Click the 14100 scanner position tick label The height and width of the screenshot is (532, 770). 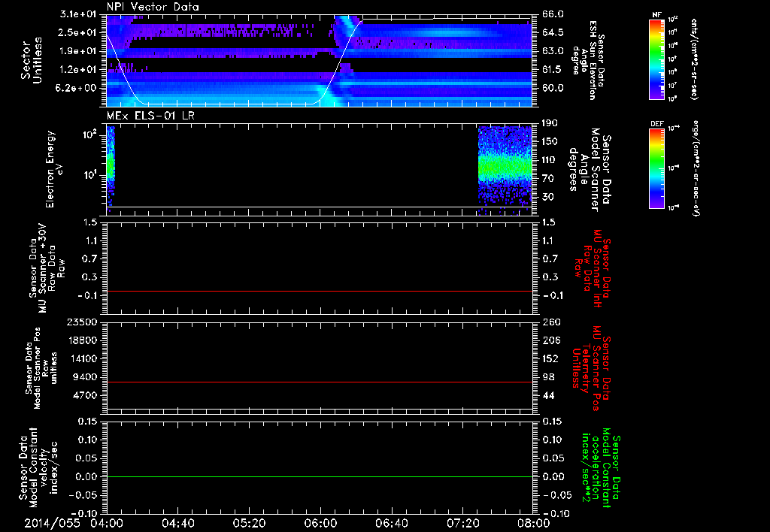(82, 358)
